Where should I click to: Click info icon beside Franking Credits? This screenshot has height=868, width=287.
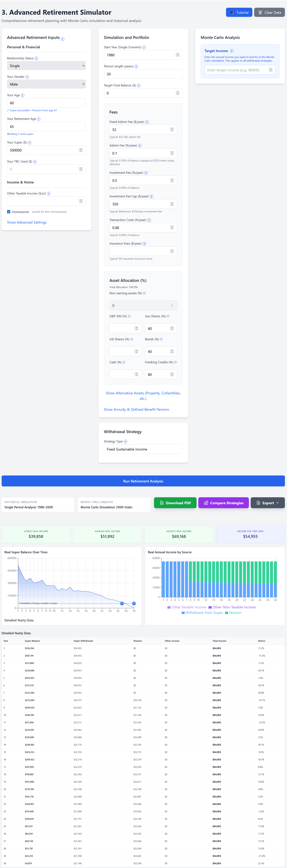175,363
